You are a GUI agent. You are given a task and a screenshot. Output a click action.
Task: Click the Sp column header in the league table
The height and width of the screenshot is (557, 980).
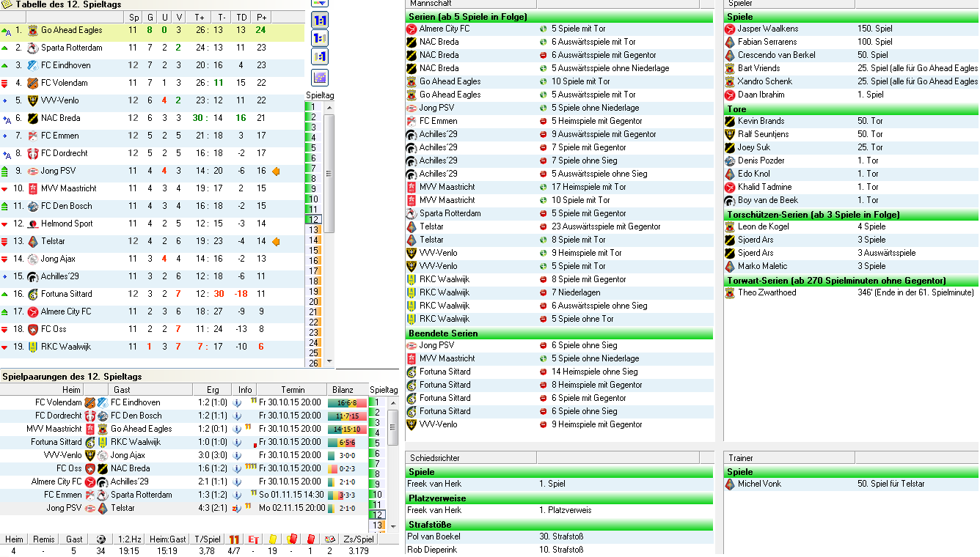[134, 18]
